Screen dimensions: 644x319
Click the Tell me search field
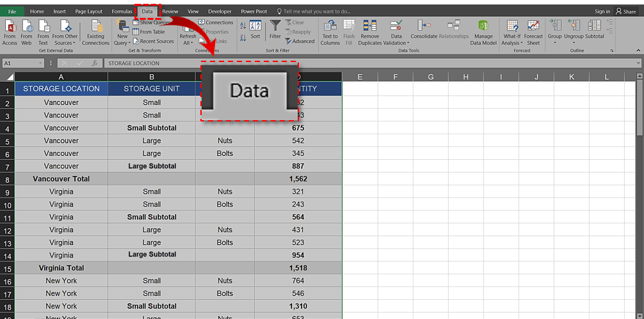(317, 12)
